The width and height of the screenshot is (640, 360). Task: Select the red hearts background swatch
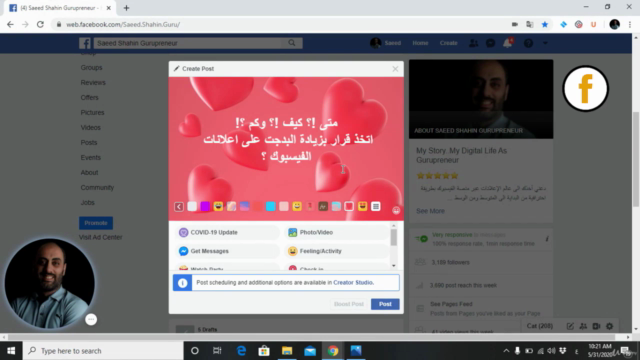pos(349,207)
